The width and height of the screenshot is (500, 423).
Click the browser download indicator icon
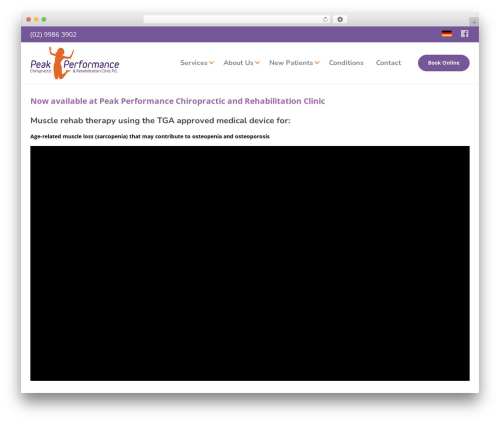tap(340, 19)
